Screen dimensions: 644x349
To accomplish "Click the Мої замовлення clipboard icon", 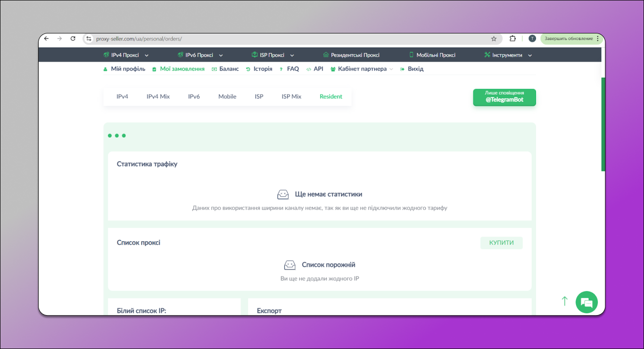I will [x=155, y=69].
